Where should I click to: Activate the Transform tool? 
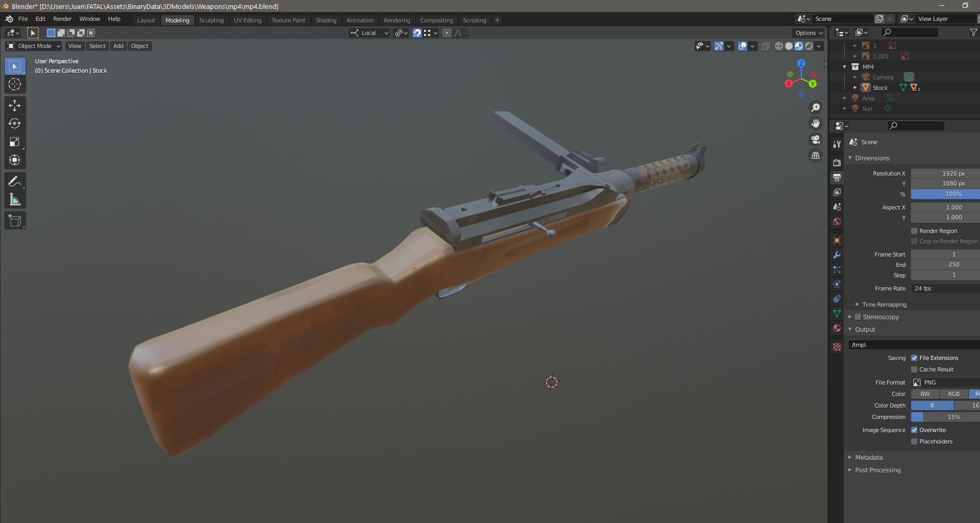click(15, 160)
